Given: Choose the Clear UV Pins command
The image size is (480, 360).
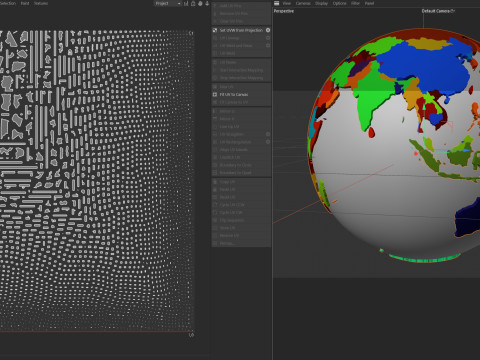Looking at the screenshot, I should point(242,21).
